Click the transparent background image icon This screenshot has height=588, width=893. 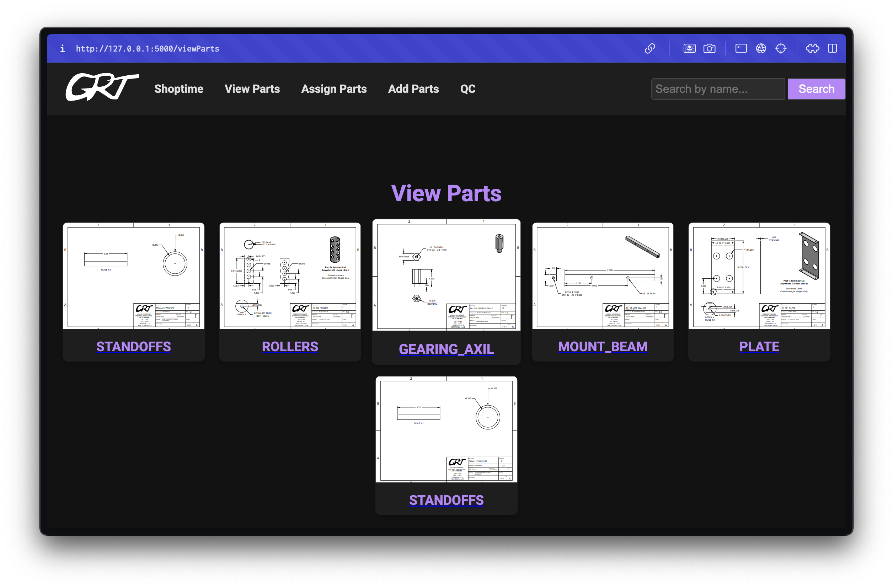(x=689, y=48)
